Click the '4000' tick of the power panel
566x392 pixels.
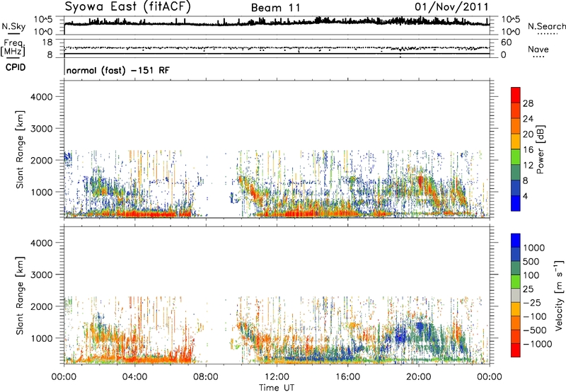click(41, 97)
